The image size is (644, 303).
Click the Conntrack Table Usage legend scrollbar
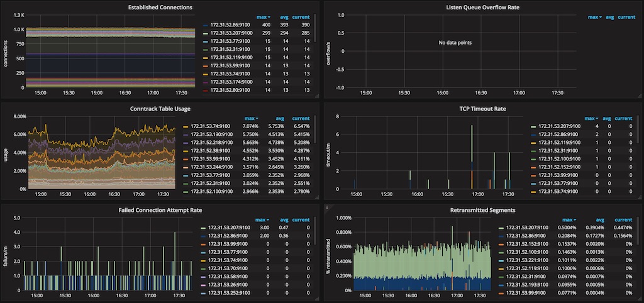[x=314, y=129]
